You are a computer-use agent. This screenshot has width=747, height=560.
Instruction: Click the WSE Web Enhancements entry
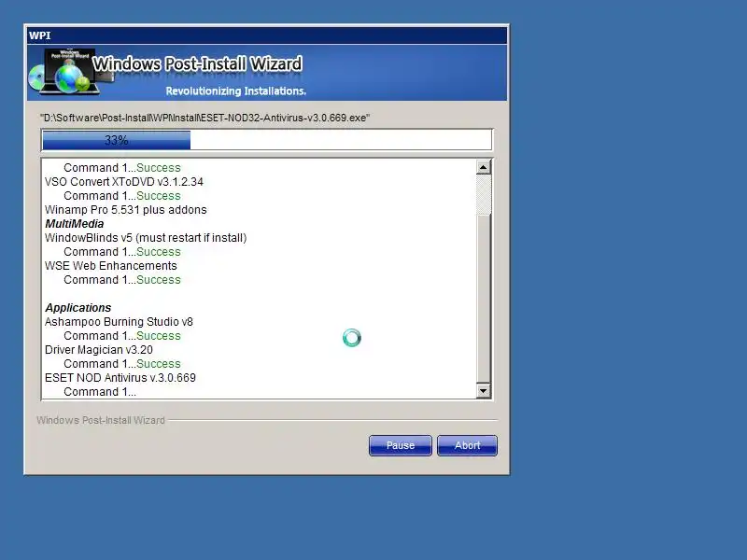(x=110, y=266)
